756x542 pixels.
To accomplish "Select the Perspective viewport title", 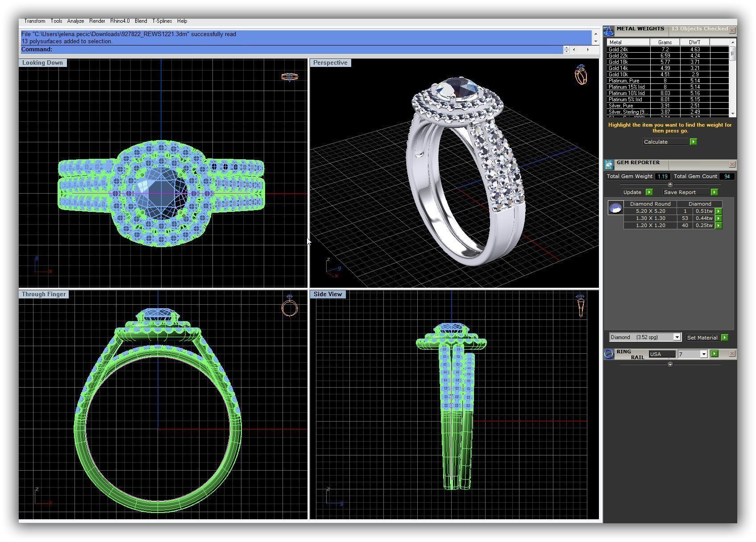I will click(x=330, y=62).
